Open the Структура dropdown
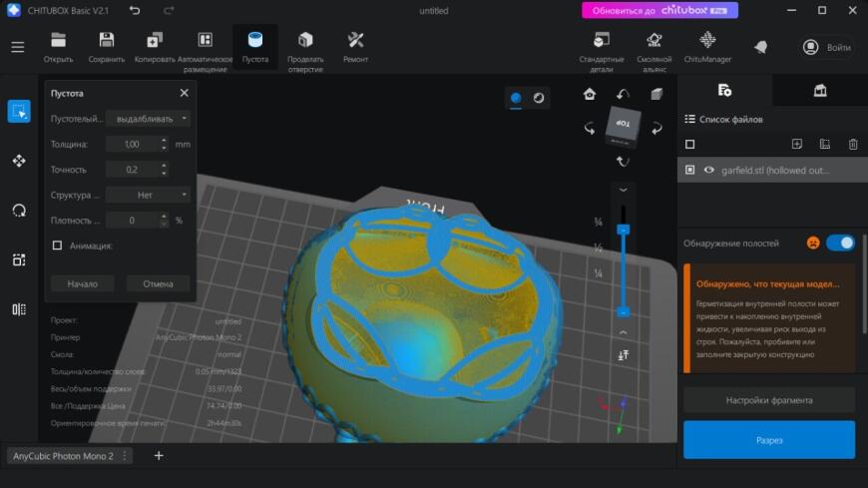Image resolution: width=868 pixels, height=488 pixels. 148,195
